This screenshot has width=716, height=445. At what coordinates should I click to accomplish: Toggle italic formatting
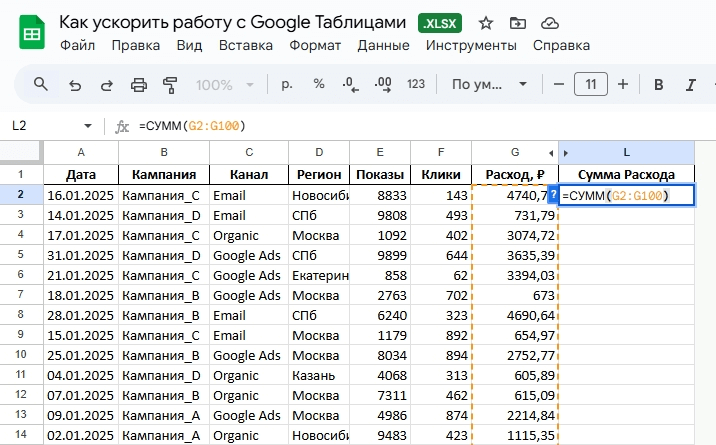click(x=690, y=85)
